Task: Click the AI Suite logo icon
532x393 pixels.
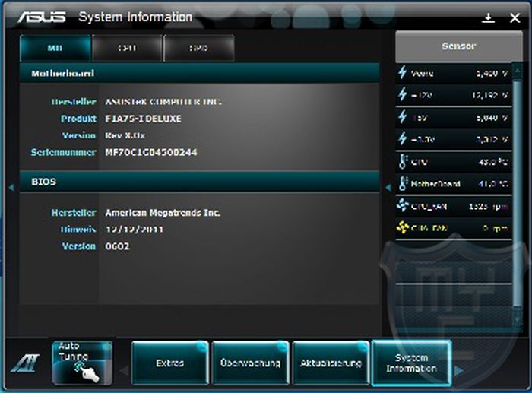Action: coord(25,363)
